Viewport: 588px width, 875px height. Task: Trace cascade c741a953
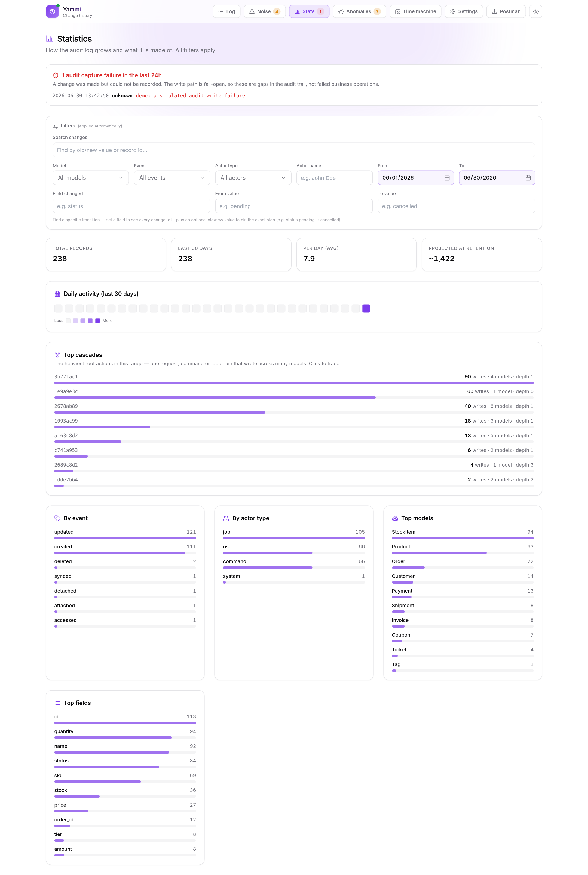(x=294, y=453)
